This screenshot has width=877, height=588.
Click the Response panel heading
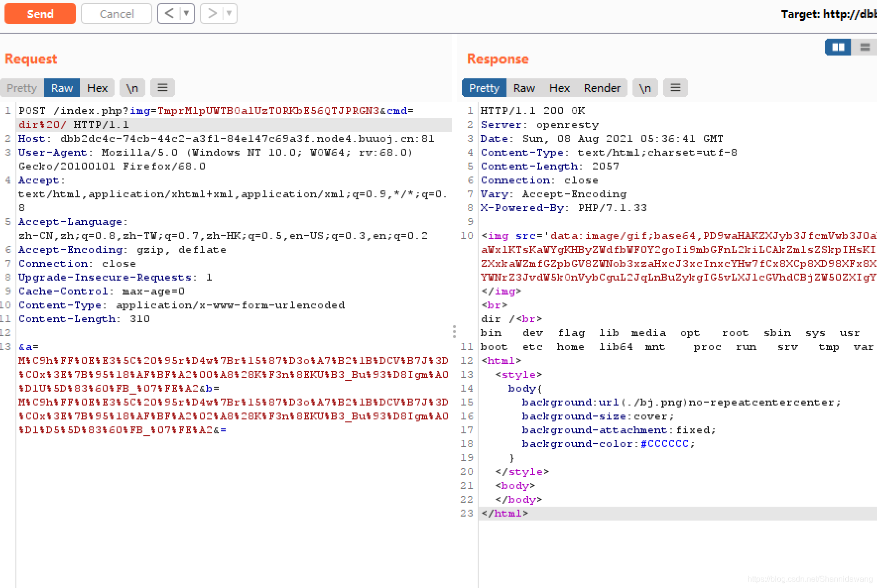click(x=498, y=59)
